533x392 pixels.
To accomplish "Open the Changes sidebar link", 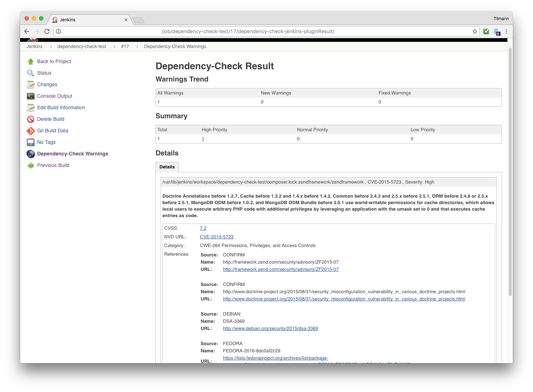I will pyautogui.click(x=47, y=84).
